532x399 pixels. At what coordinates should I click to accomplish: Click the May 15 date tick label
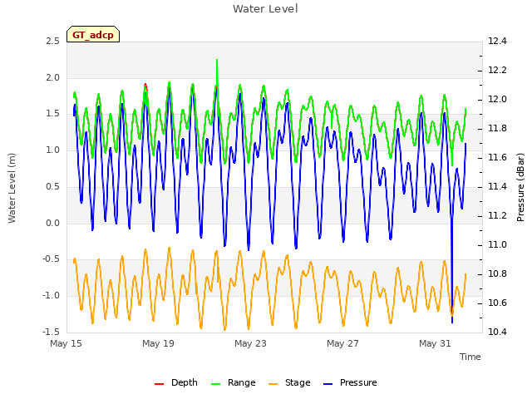pos(66,343)
